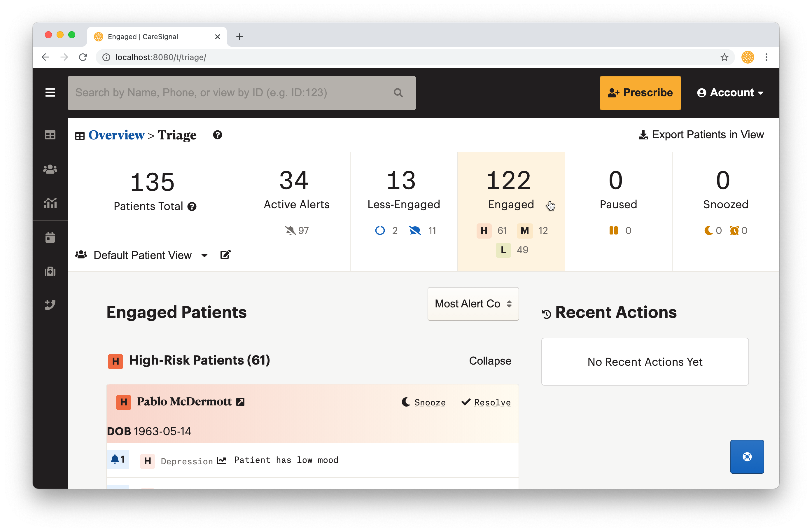Click the 'Patient has low mood' text
Viewport: 812px width, 532px height.
coord(286,460)
